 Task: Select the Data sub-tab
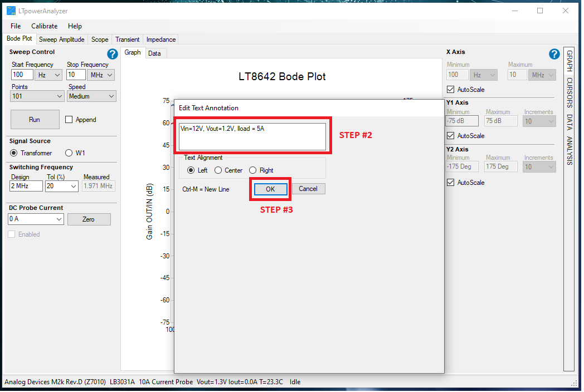click(x=154, y=53)
